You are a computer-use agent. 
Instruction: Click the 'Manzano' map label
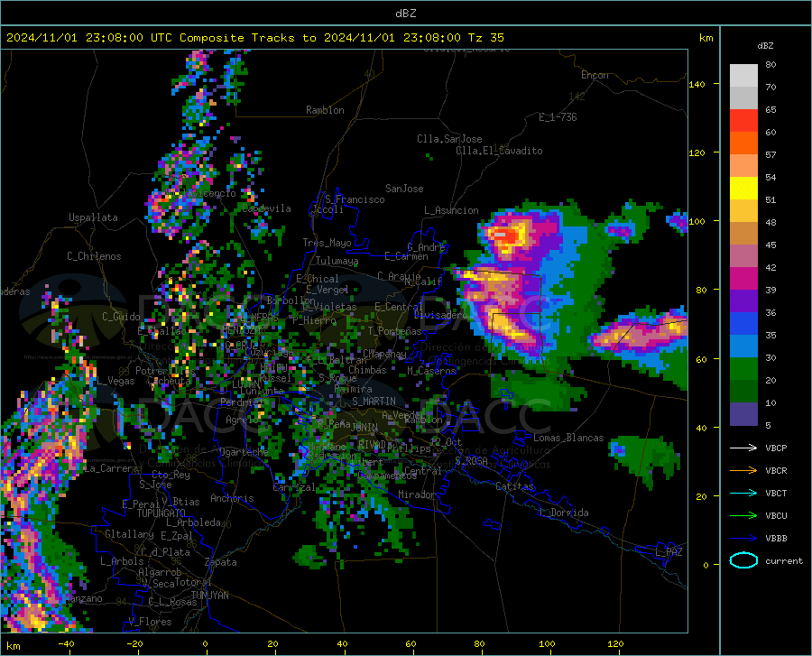83,598
